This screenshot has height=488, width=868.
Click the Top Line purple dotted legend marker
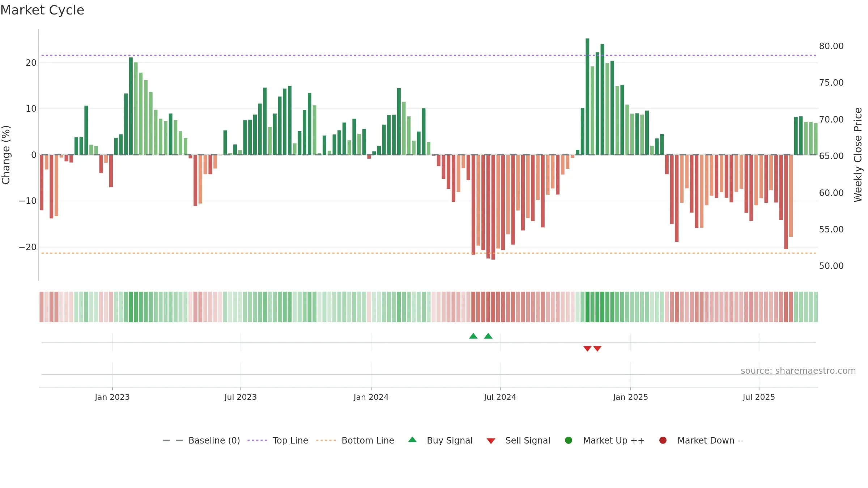257,440
